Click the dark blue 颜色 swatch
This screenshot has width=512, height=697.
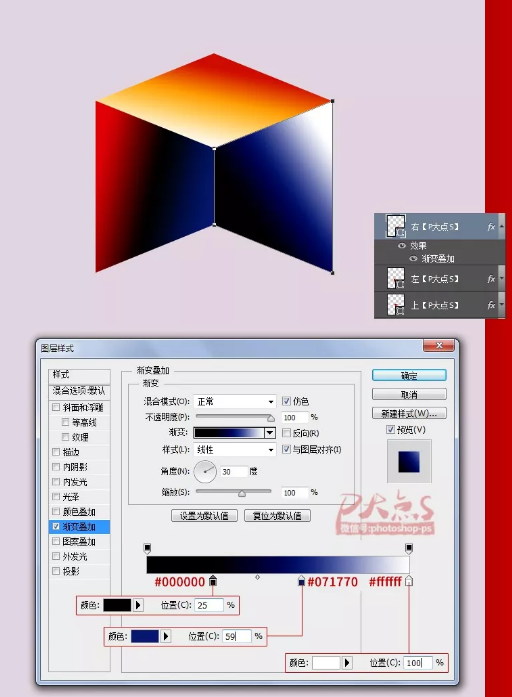145,636
